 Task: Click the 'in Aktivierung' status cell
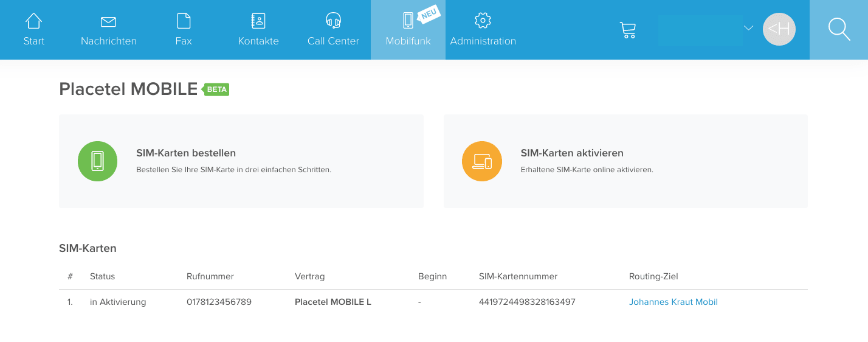click(x=118, y=302)
